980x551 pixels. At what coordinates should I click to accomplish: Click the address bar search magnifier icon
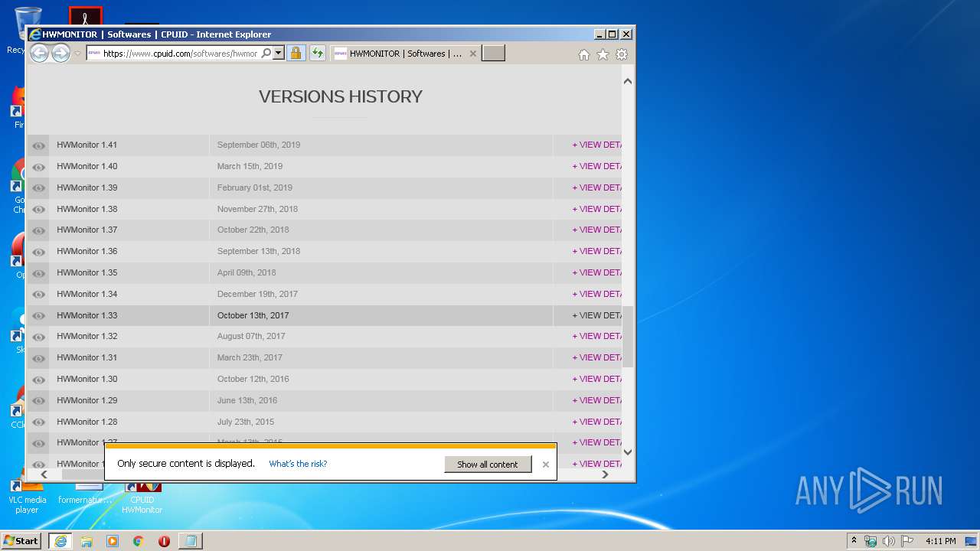(x=266, y=54)
